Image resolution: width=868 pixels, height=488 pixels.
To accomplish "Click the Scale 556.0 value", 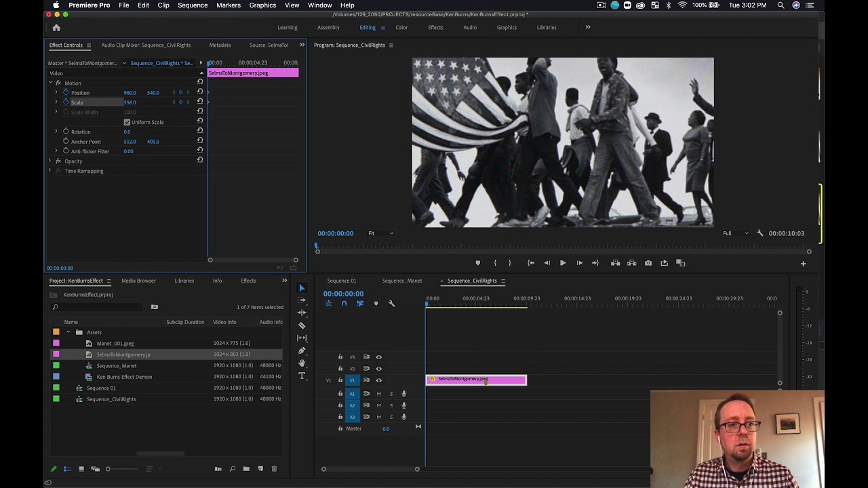I will click(x=130, y=102).
